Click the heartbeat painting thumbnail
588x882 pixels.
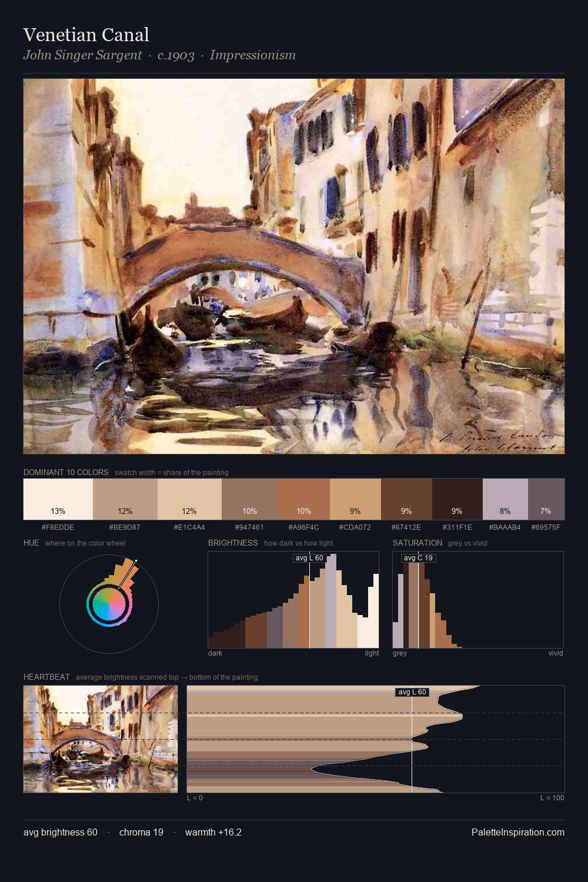point(101,739)
